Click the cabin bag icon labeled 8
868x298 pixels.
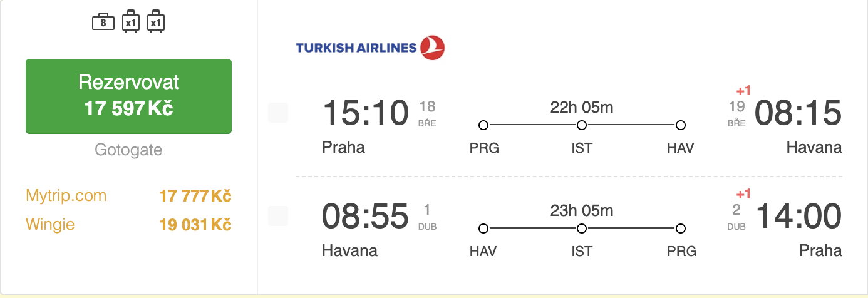103,23
